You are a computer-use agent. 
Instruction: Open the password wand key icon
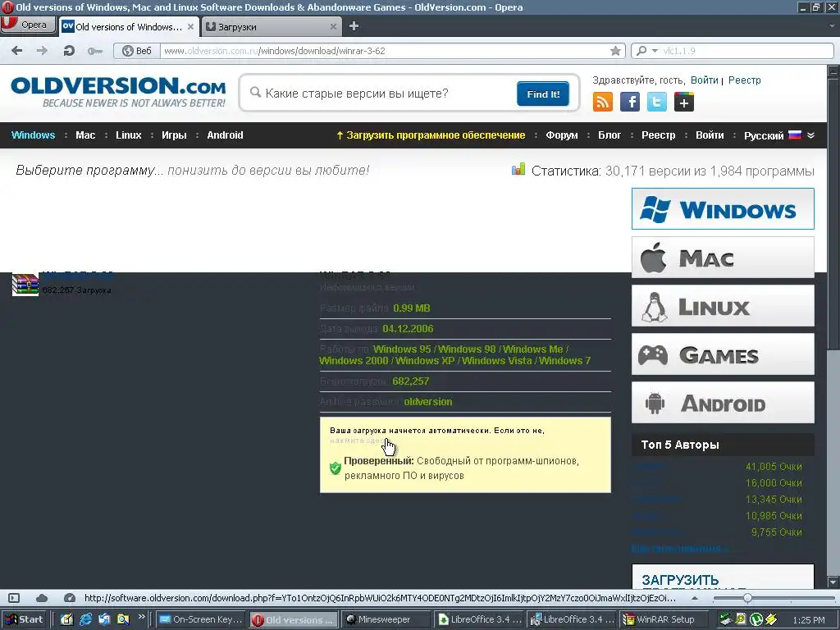(95, 51)
